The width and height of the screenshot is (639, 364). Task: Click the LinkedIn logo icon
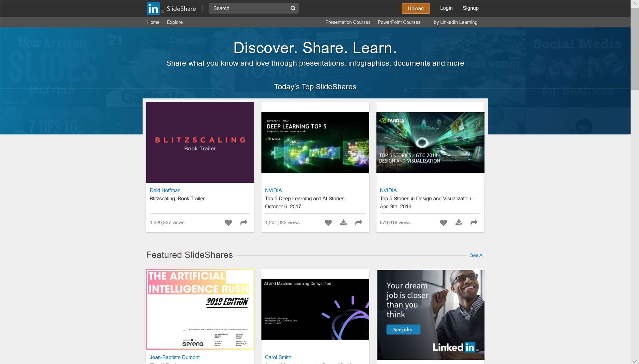tap(153, 8)
